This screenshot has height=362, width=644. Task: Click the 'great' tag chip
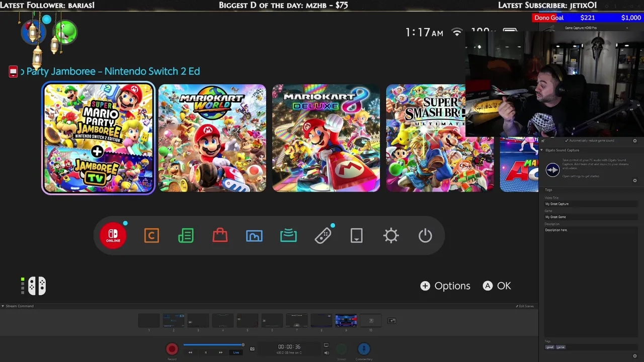coord(549,347)
